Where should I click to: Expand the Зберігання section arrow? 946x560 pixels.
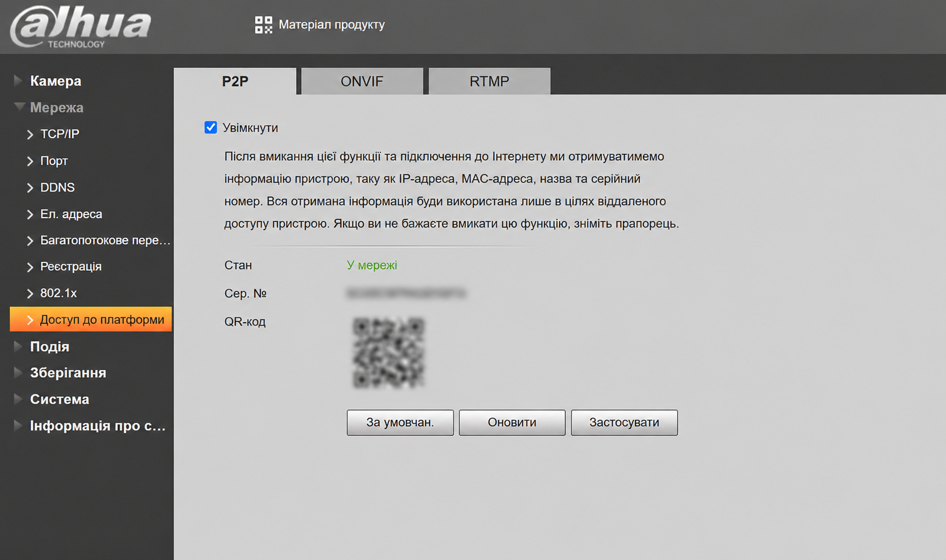tap(18, 373)
